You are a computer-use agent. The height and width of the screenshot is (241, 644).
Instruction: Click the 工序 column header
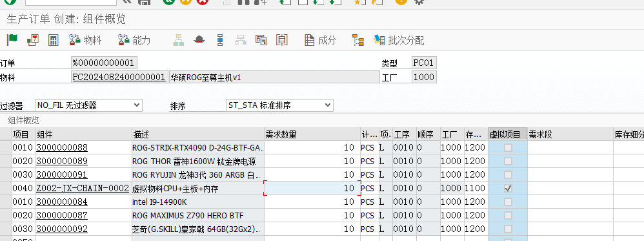point(404,134)
